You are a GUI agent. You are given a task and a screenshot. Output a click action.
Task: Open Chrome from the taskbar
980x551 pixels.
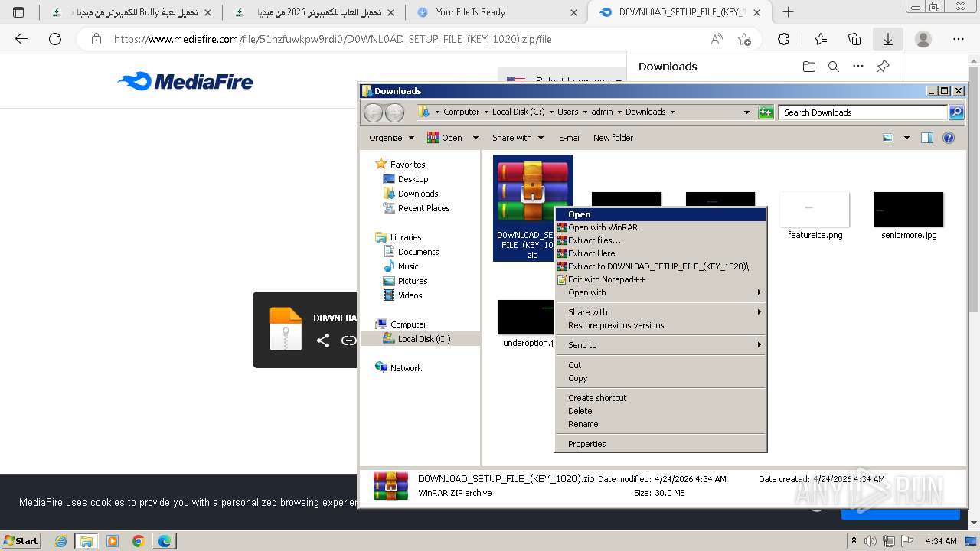point(139,541)
